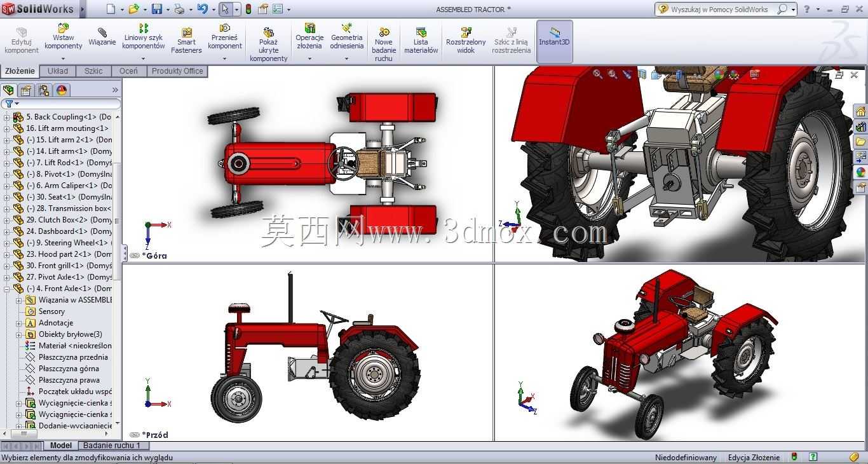Select the Model bottom tab
This screenshot has height=464, width=868.
61,446
